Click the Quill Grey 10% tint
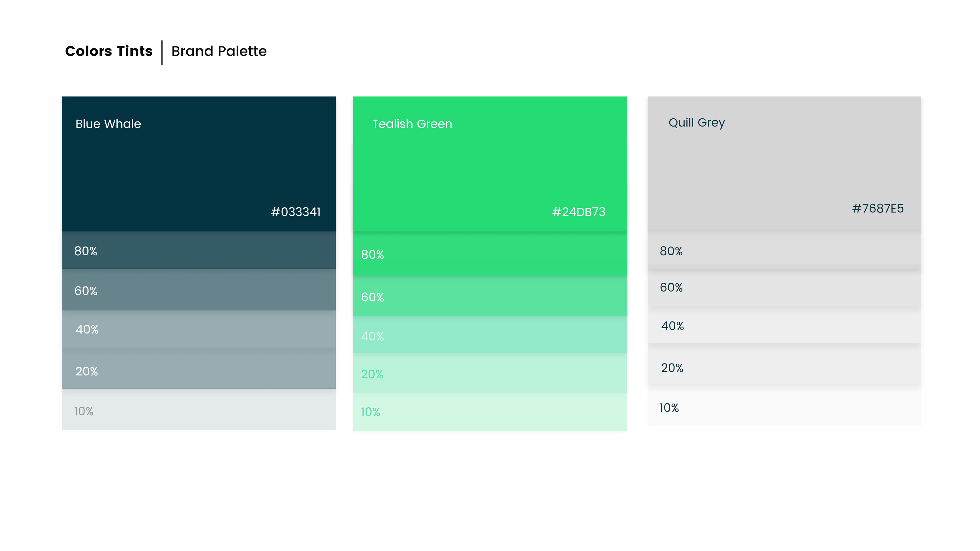 click(784, 407)
